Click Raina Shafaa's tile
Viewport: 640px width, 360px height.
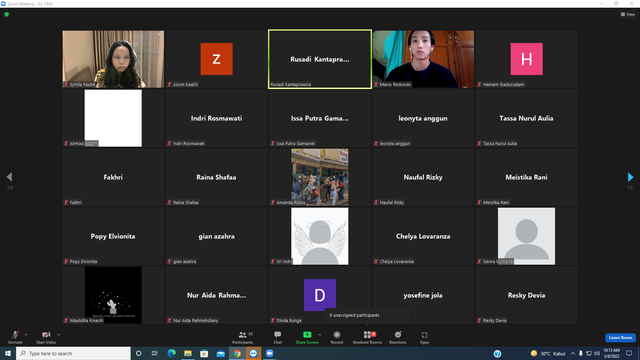(216, 177)
